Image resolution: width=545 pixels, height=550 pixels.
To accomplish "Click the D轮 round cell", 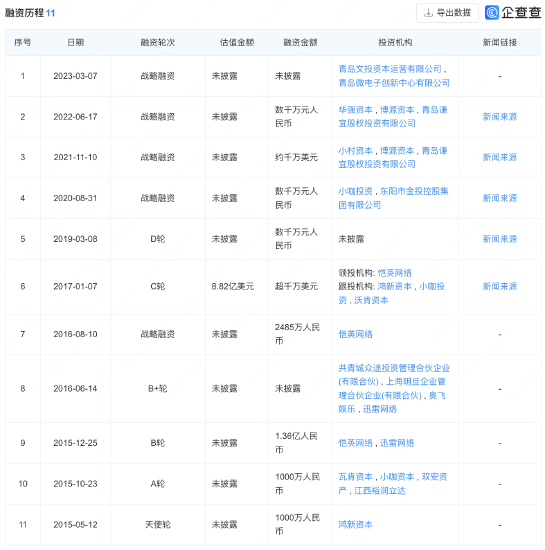I will point(157,239).
